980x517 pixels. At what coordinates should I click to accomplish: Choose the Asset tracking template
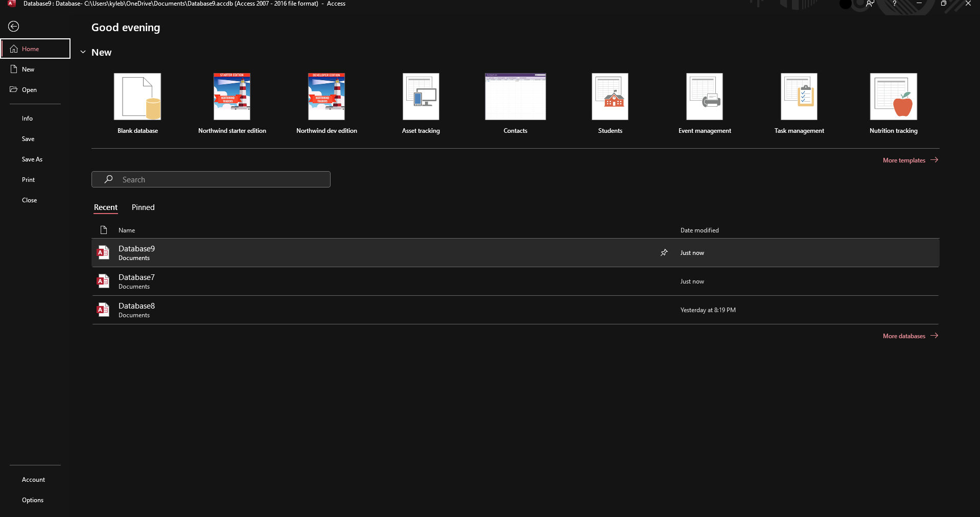point(421,104)
